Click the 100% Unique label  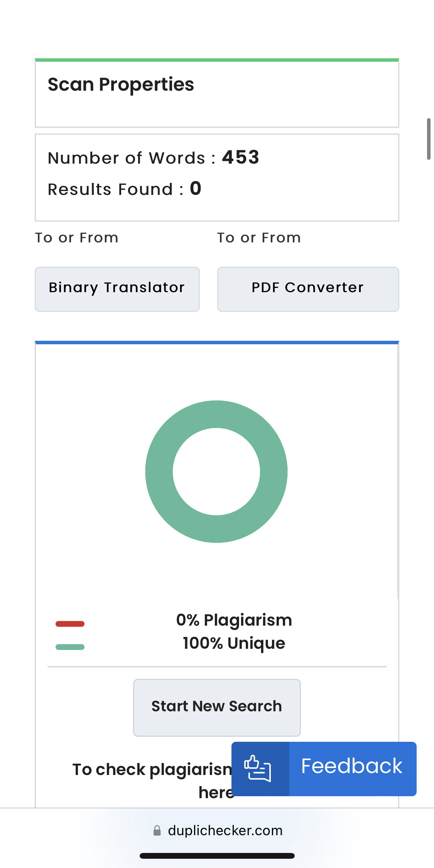pos(234,643)
